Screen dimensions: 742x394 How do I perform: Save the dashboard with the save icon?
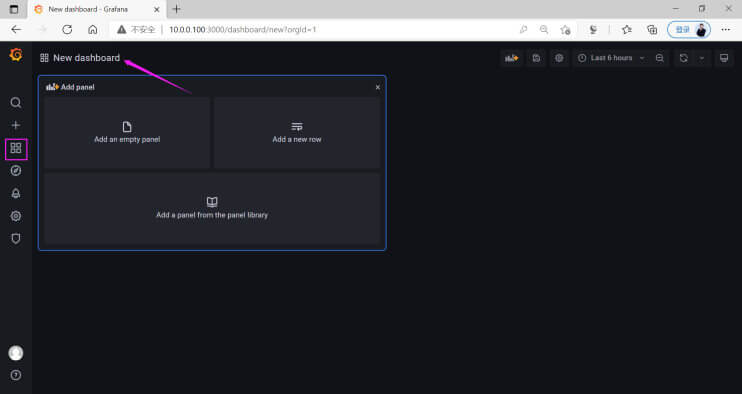pyautogui.click(x=536, y=58)
